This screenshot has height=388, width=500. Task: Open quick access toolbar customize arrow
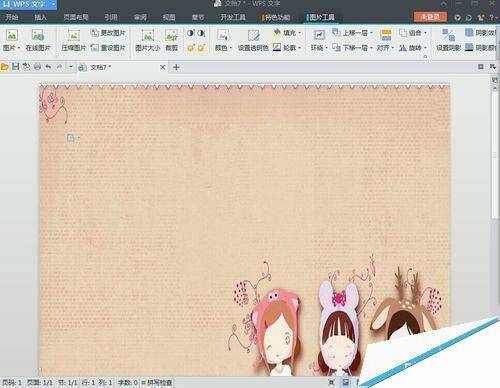[x=71, y=67]
